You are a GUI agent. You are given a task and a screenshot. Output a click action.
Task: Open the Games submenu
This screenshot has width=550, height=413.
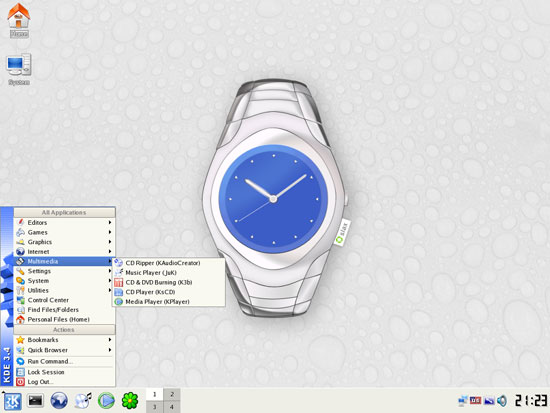click(x=65, y=232)
